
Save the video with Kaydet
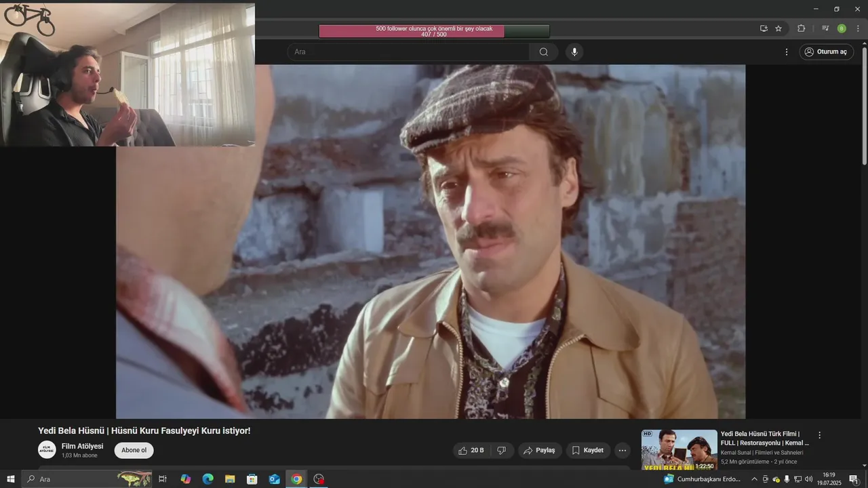pyautogui.click(x=587, y=451)
